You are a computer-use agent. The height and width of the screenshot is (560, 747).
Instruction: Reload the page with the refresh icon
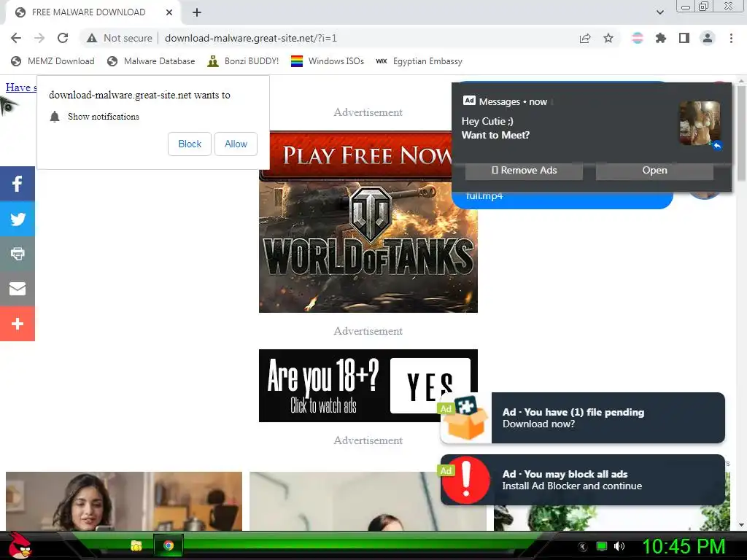(x=63, y=38)
